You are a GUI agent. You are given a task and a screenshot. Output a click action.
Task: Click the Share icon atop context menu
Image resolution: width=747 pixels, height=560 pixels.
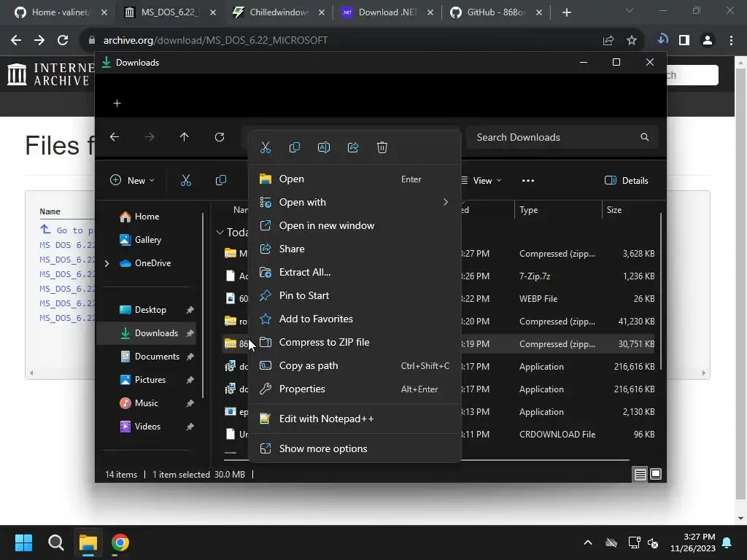click(353, 147)
